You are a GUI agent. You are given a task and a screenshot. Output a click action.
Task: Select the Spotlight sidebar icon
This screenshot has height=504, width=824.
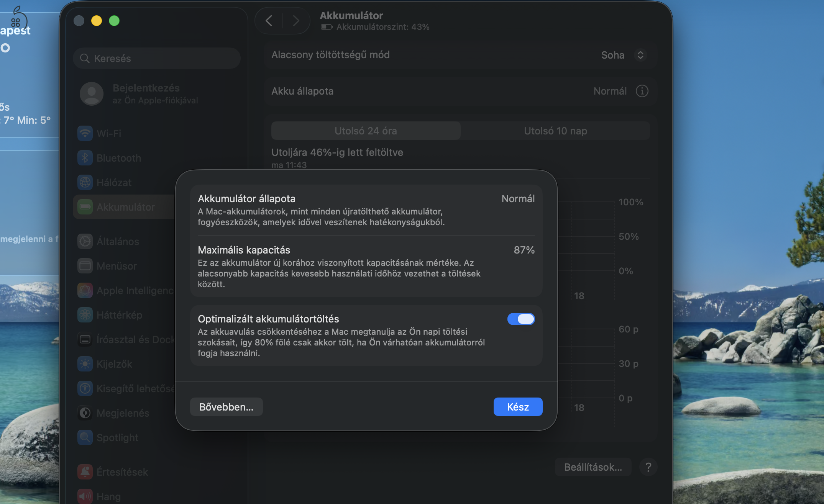click(85, 437)
